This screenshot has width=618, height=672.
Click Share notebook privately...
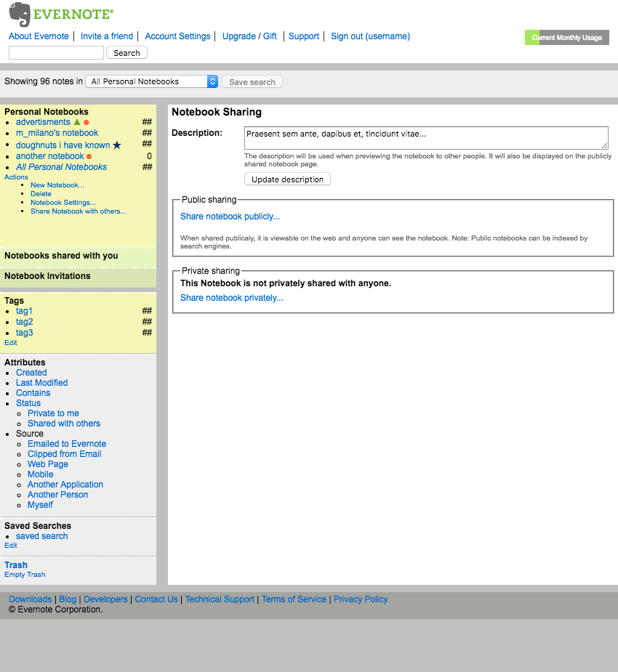(x=232, y=298)
